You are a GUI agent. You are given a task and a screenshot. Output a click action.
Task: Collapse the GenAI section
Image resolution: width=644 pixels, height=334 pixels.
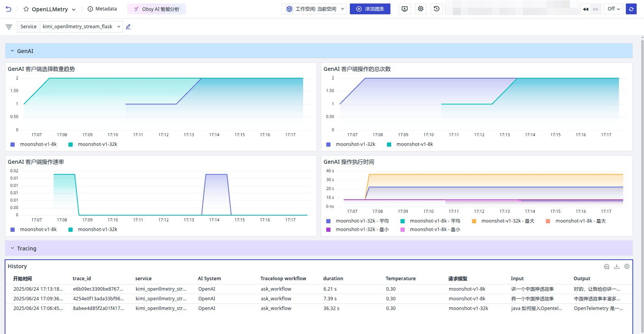pyautogui.click(x=12, y=51)
